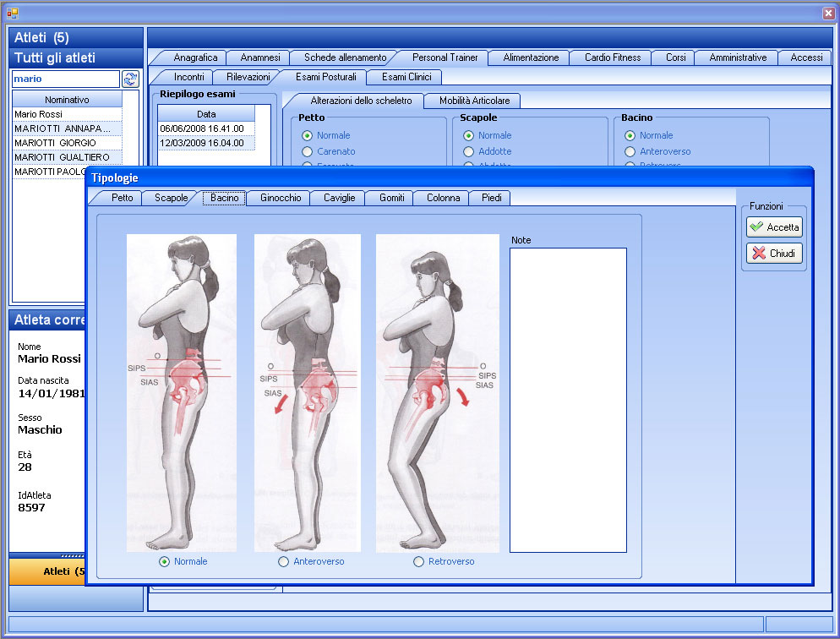This screenshot has height=639, width=840.
Task: Click the refresh icon beside the search field
Action: (x=130, y=79)
